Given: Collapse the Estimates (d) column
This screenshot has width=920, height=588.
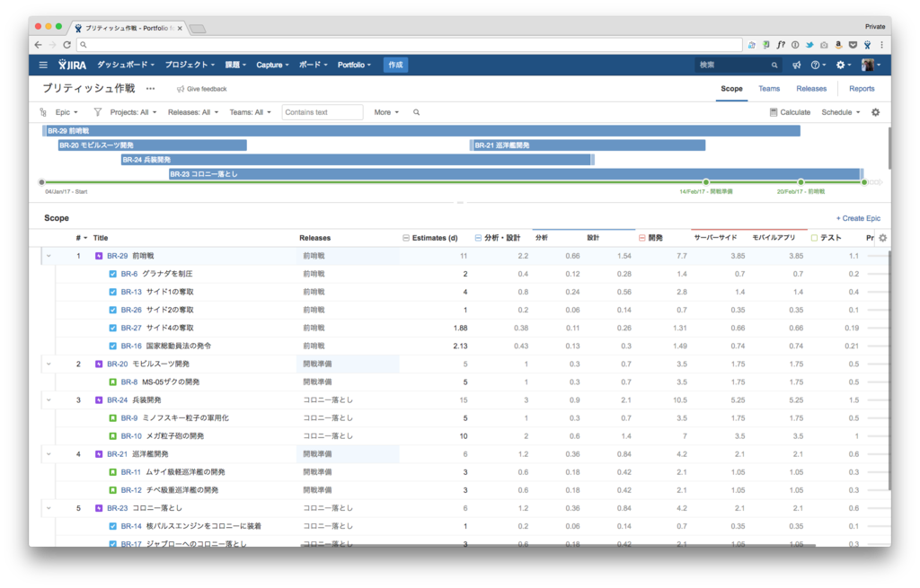Looking at the screenshot, I should 406,238.
